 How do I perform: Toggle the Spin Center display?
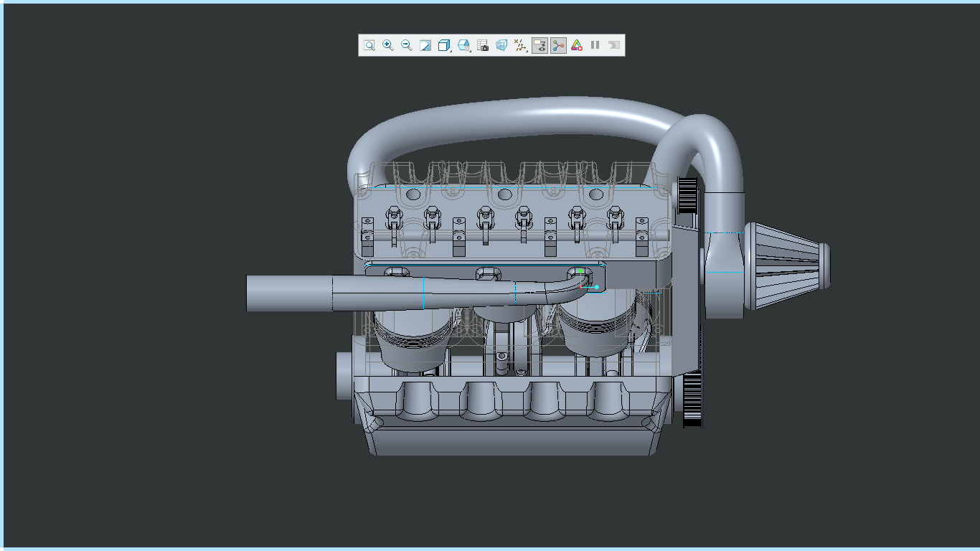[x=558, y=45]
